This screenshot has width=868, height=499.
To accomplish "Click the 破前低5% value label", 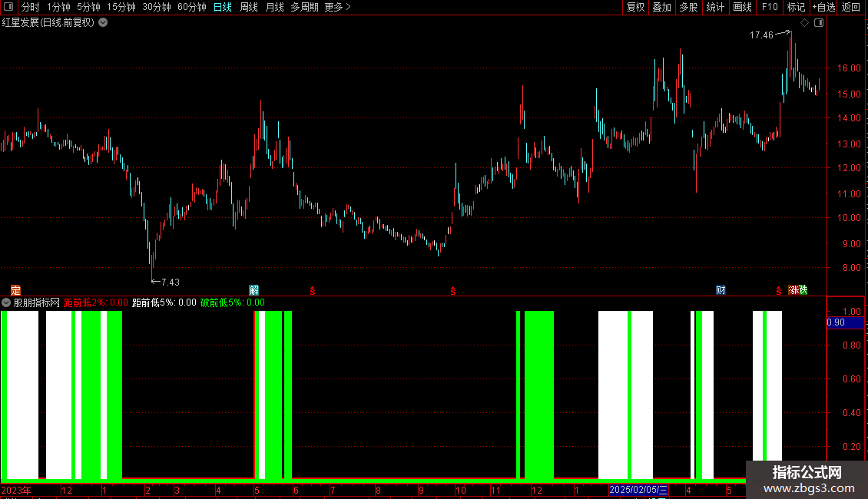I will click(x=233, y=302).
